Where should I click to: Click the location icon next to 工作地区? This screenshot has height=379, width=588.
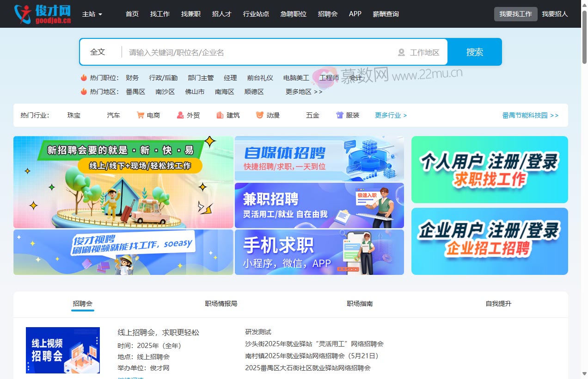pos(401,52)
